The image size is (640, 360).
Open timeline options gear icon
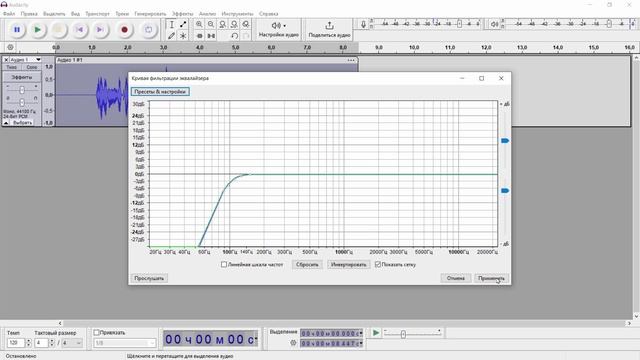click(x=10, y=47)
